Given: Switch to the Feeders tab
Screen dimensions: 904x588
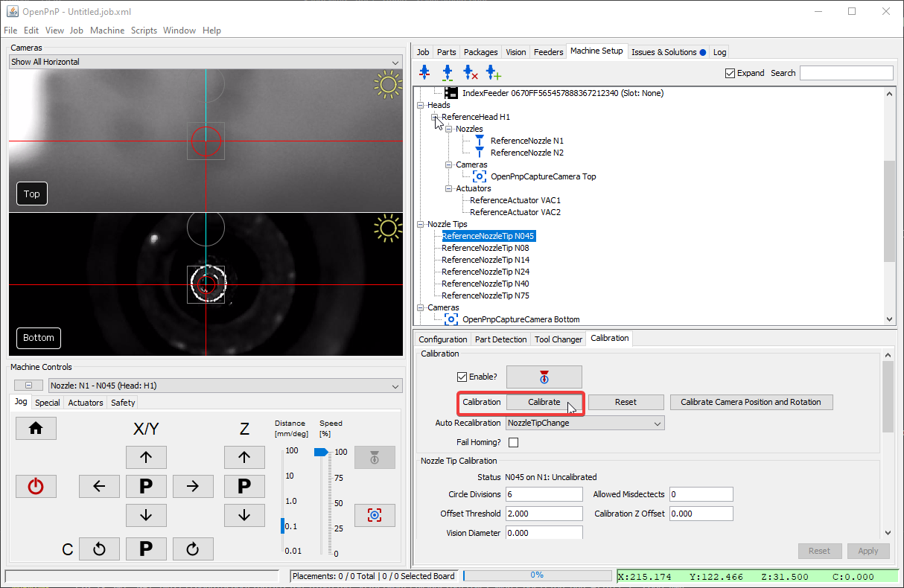Looking at the screenshot, I should click(549, 52).
